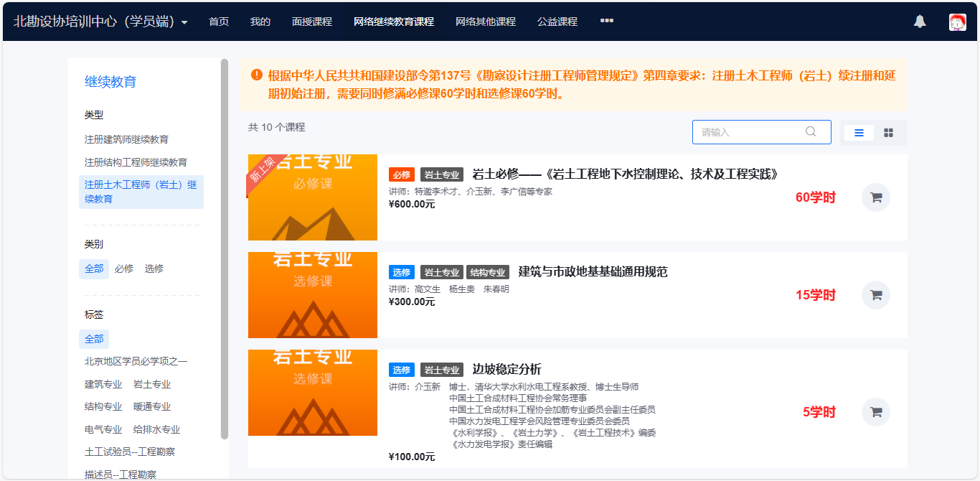Filter by tag 土工试验员--工程勘察

(x=130, y=452)
